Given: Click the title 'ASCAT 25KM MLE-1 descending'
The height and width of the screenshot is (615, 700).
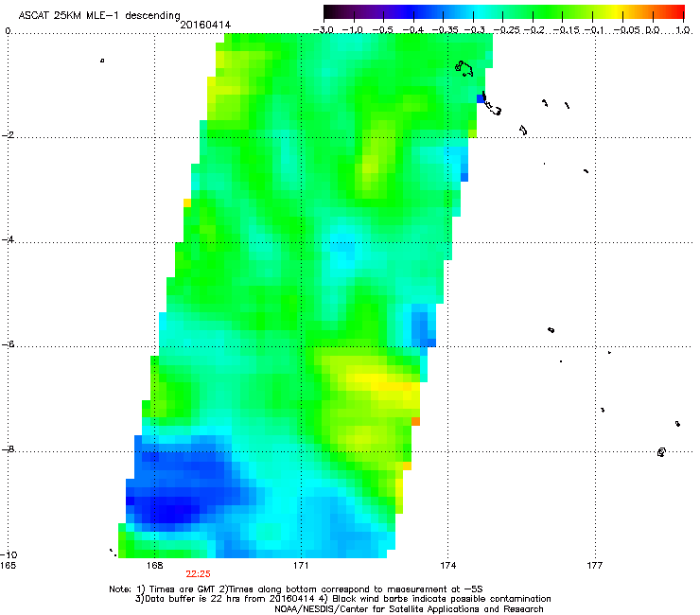Looking at the screenshot, I should coord(99,16).
